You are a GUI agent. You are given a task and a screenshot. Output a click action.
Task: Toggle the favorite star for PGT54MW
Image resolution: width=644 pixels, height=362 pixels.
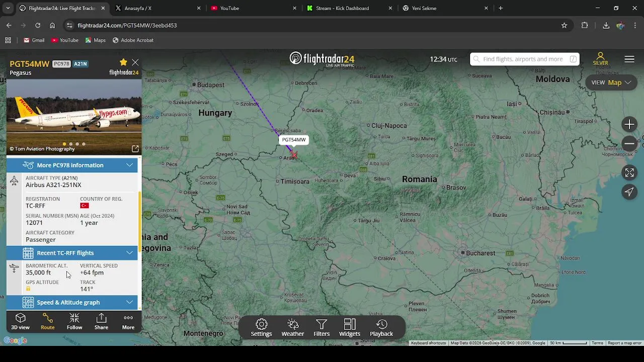pos(123,62)
